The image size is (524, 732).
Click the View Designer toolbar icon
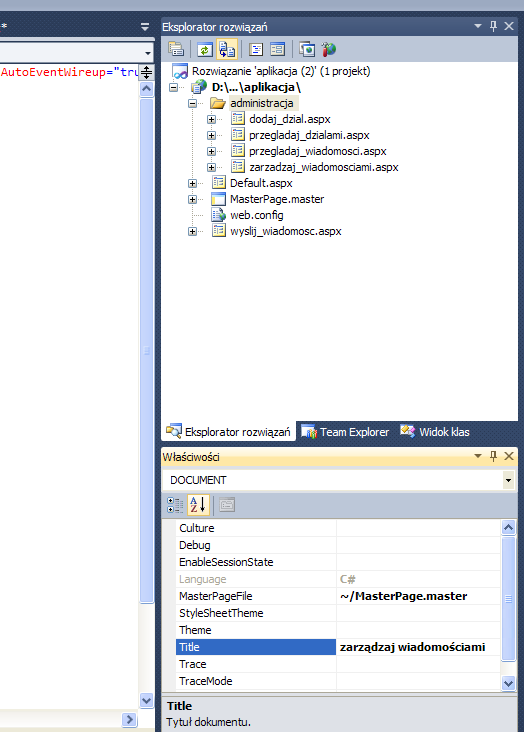[277, 49]
